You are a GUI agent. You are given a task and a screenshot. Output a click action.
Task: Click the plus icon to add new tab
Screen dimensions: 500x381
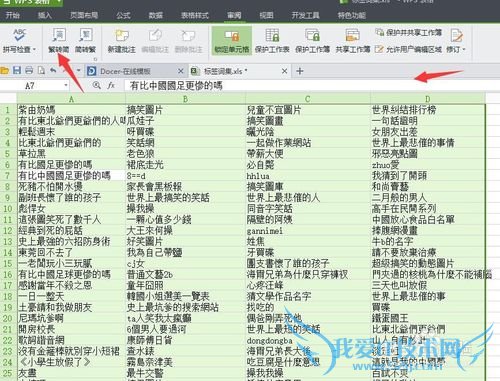tap(300, 71)
